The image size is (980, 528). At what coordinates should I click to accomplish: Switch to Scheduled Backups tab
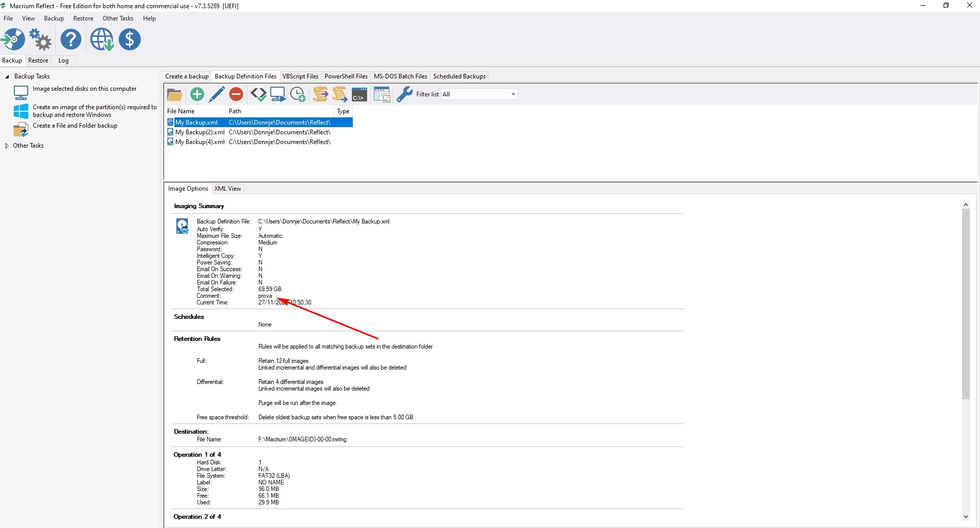[x=459, y=76]
